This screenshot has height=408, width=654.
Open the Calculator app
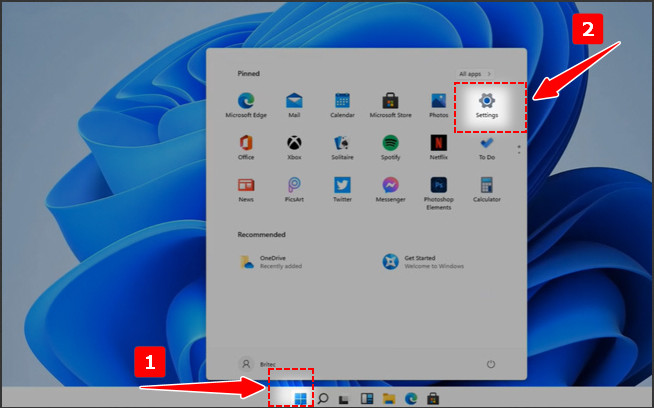click(487, 190)
